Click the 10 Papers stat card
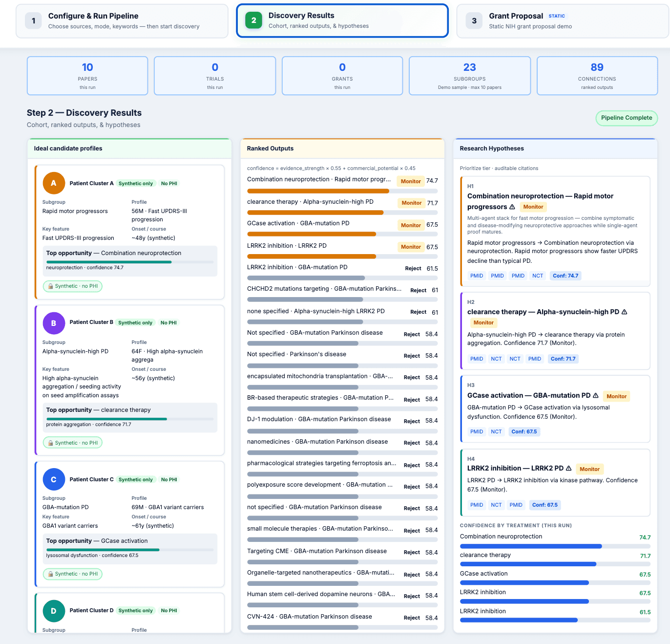 (87, 76)
